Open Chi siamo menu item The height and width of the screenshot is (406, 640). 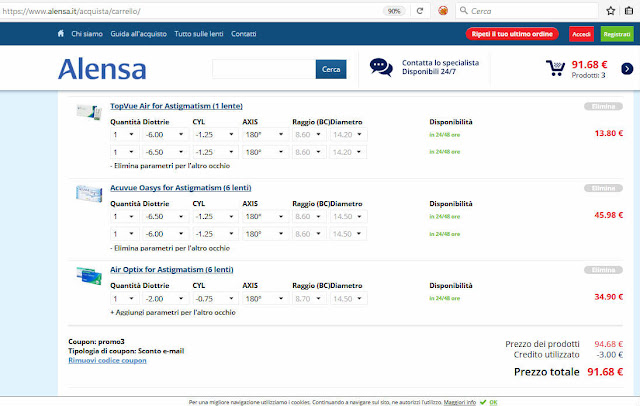[x=87, y=34]
